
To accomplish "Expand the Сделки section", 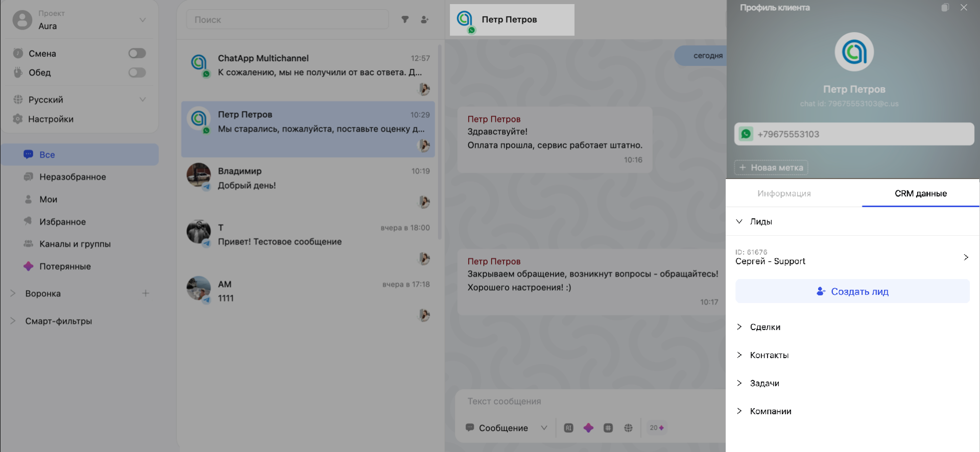I will point(764,327).
